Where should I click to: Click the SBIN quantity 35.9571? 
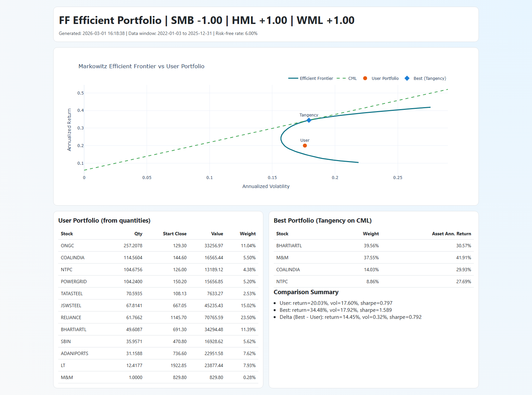click(x=134, y=341)
